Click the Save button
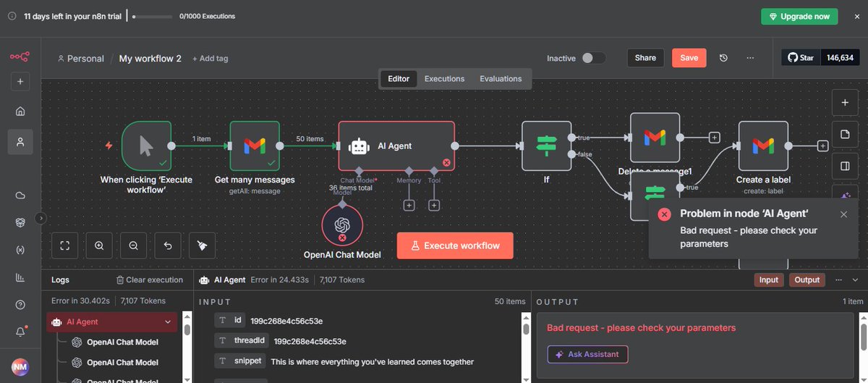 click(x=689, y=58)
